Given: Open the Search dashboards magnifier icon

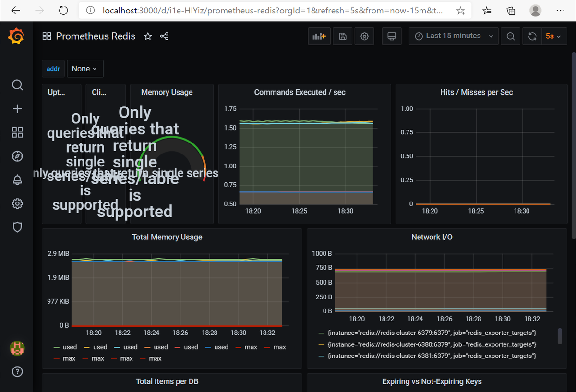Looking at the screenshot, I should (17, 85).
